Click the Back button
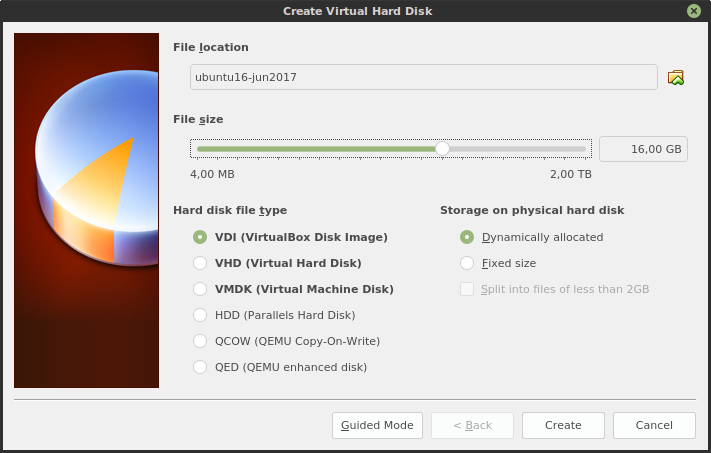This screenshot has width=711, height=453. pos(472,425)
